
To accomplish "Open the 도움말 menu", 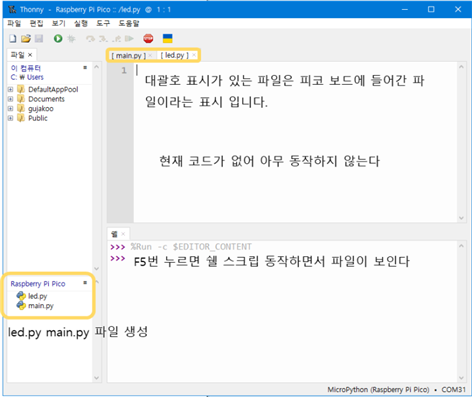I will point(129,23).
